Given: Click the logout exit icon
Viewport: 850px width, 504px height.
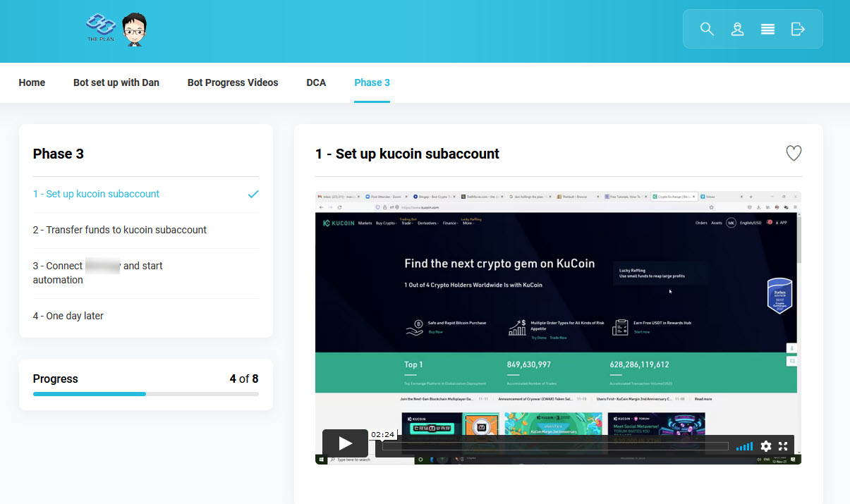Looking at the screenshot, I should (798, 29).
